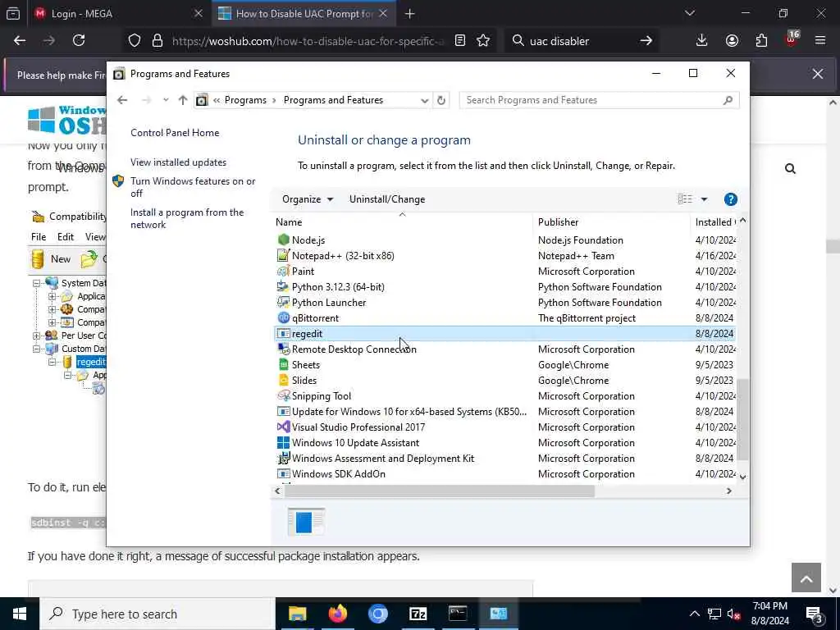This screenshot has height=630, width=840.
Task: Open the view options dropdown arrow
Action: pyautogui.click(x=704, y=199)
